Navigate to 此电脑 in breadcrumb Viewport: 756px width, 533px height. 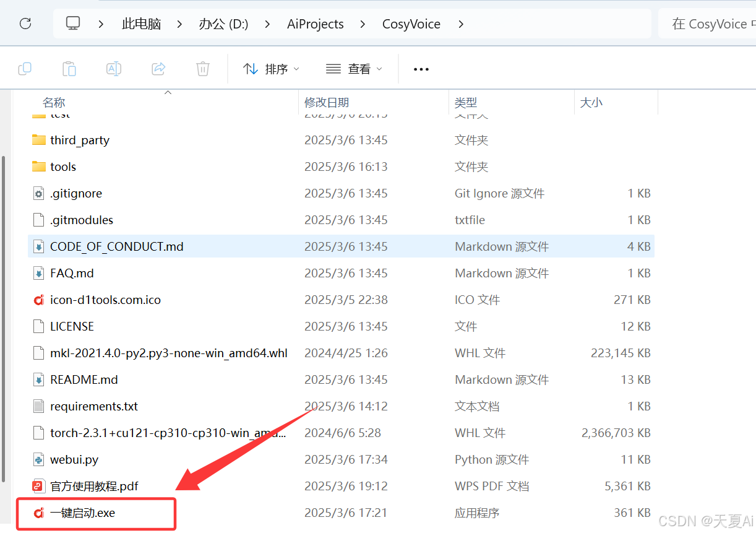pos(142,24)
